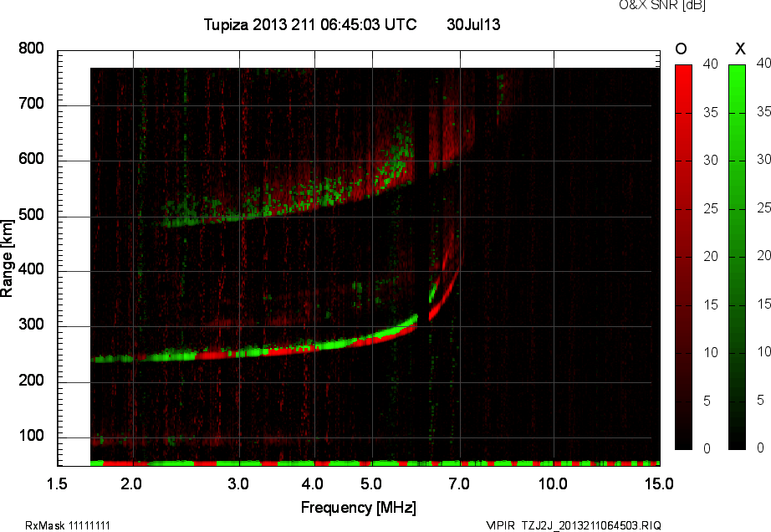Click the 100 range tick label
This screenshot has height=532, width=771.
(31, 436)
